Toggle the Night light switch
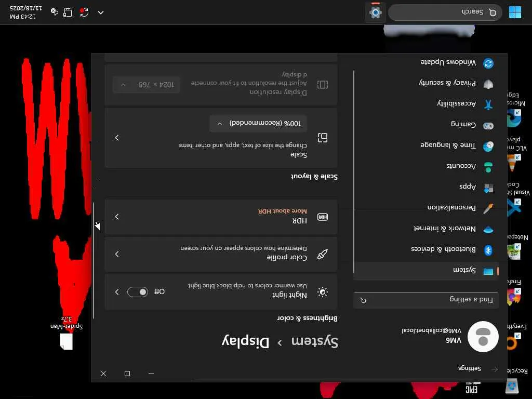532x399 pixels. [137, 292]
